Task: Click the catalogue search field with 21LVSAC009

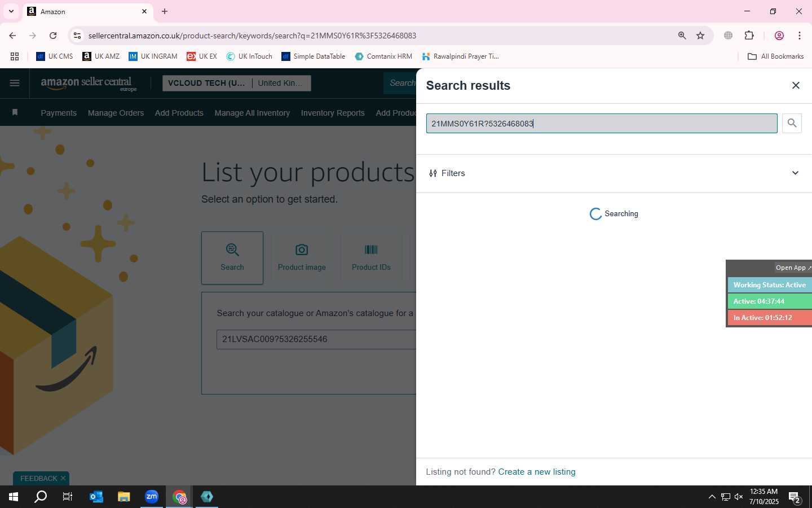Action: tap(316, 339)
